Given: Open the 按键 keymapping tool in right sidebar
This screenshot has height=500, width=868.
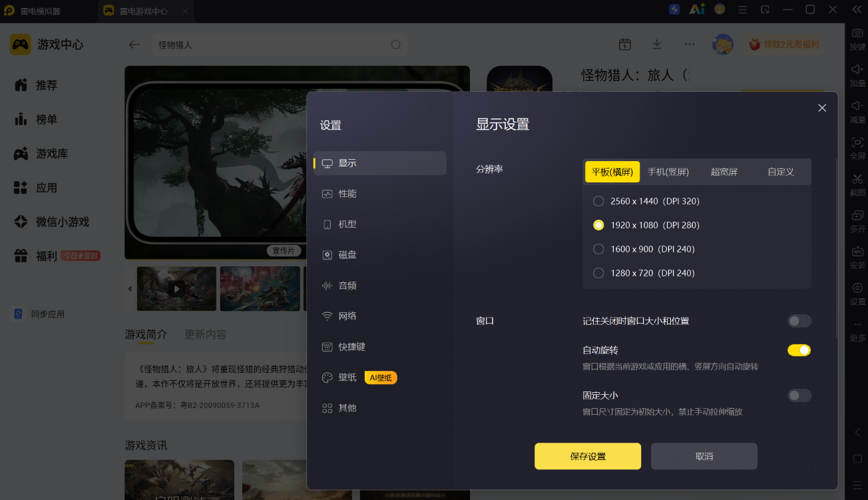Looking at the screenshot, I should 857,39.
